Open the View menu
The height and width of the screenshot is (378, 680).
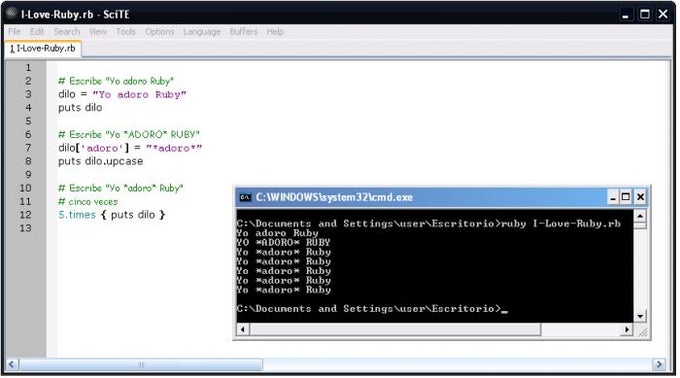98,32
